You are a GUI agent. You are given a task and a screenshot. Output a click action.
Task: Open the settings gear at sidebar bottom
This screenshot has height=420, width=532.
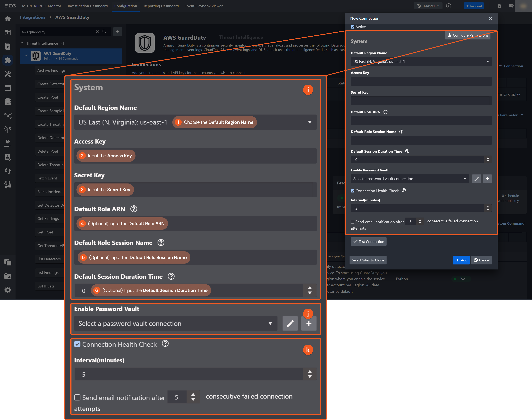point(8,290)
